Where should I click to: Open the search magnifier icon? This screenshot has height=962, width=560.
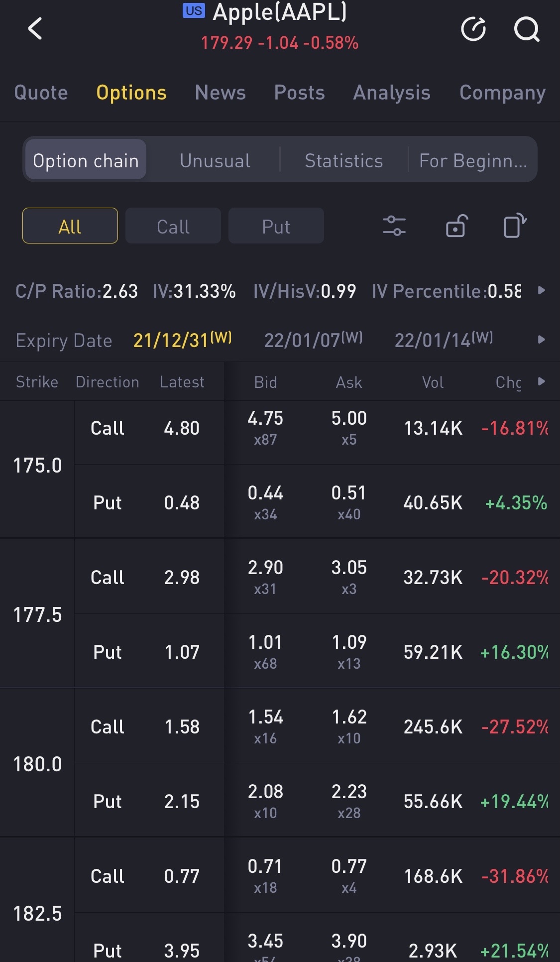(527, 29)
